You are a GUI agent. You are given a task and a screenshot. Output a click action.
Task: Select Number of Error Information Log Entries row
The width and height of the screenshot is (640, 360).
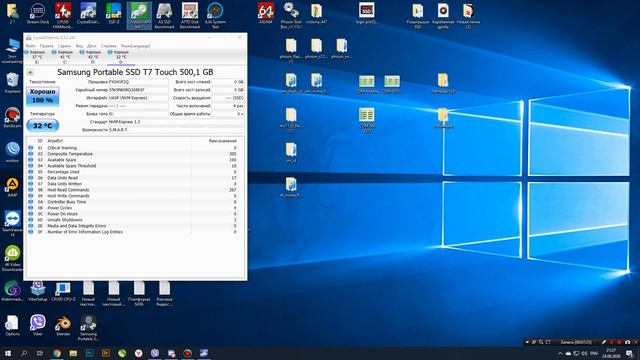click(136, 232)
